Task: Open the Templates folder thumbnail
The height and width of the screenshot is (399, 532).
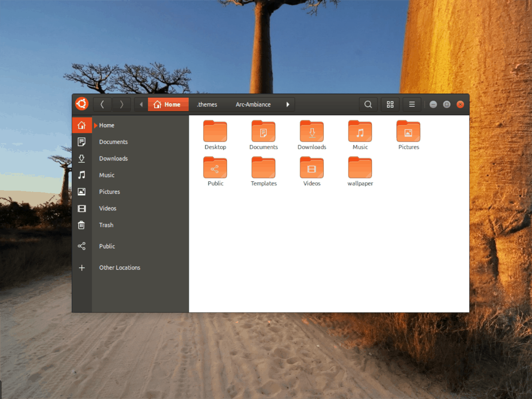Action: [x=263, y=168]
